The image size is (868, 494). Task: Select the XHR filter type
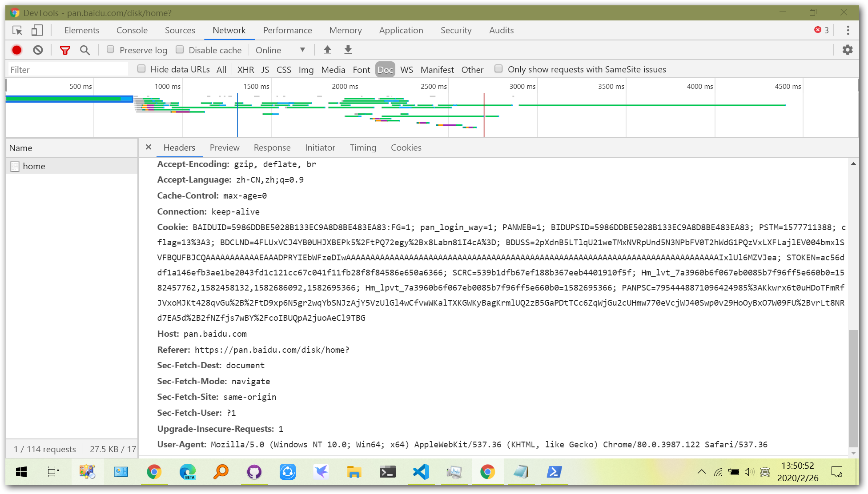[245, 70]
